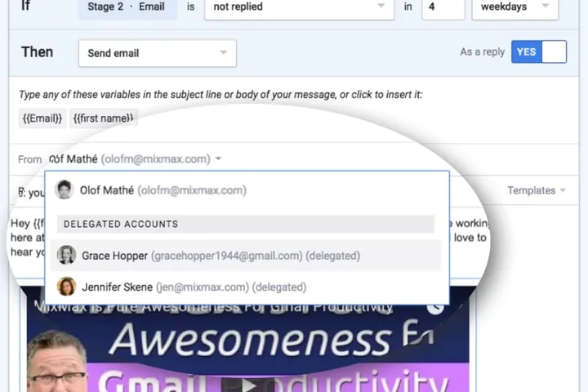The width and height of the screenshot is (588, 392).
Task: Click the DELEGATED ACCOUNTS header
Action: tap(246, 224)
